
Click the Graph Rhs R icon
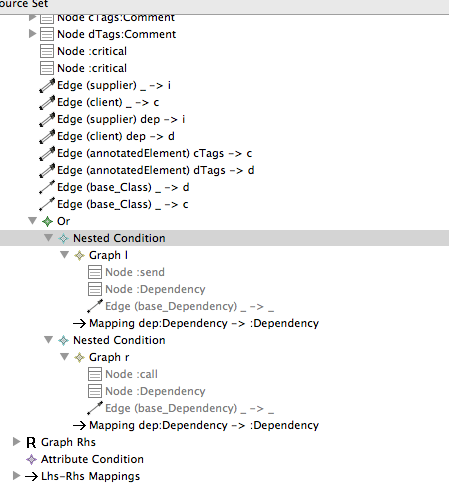(x=31, y=442)
